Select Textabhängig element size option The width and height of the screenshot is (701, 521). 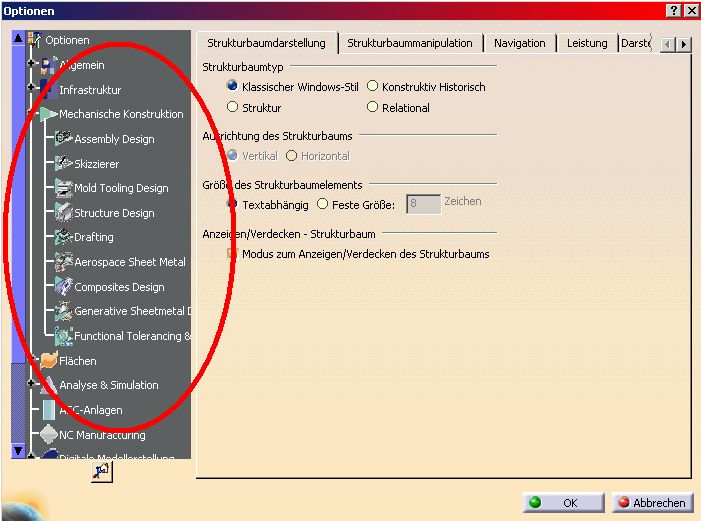[x=232, y=204]
